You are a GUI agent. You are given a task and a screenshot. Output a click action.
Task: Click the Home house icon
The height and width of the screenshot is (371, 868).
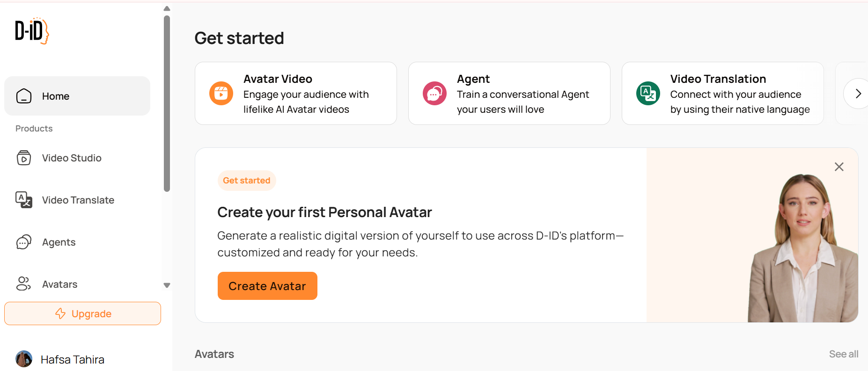pyautogui.click(x=24, y=96)
